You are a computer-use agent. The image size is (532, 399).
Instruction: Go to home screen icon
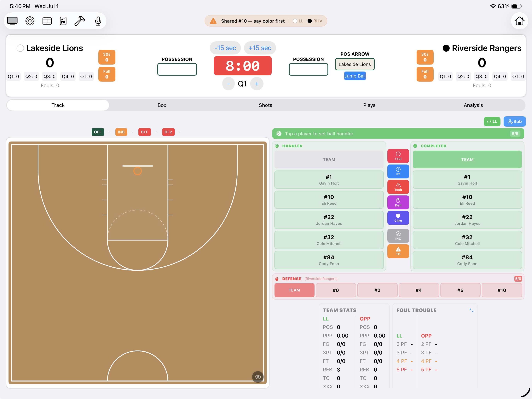click(519, 21)
